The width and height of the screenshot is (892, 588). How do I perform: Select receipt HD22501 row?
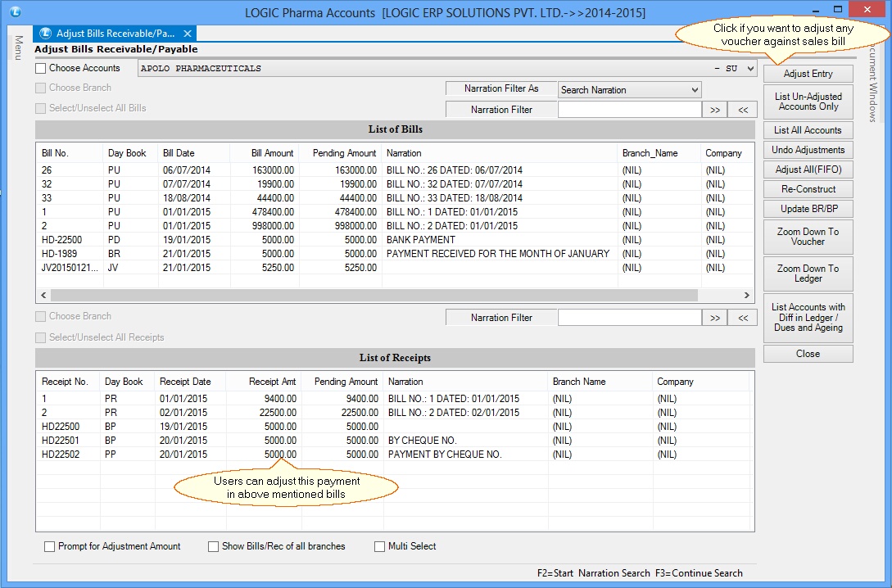pos(396,441)
